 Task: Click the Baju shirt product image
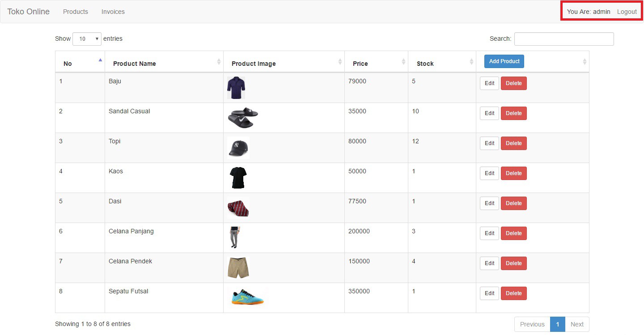coord(236,88)
